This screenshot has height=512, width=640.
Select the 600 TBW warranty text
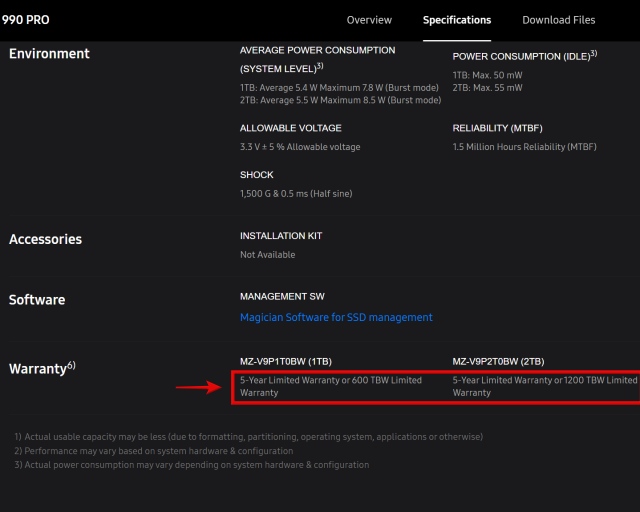(x=331, y=386)
